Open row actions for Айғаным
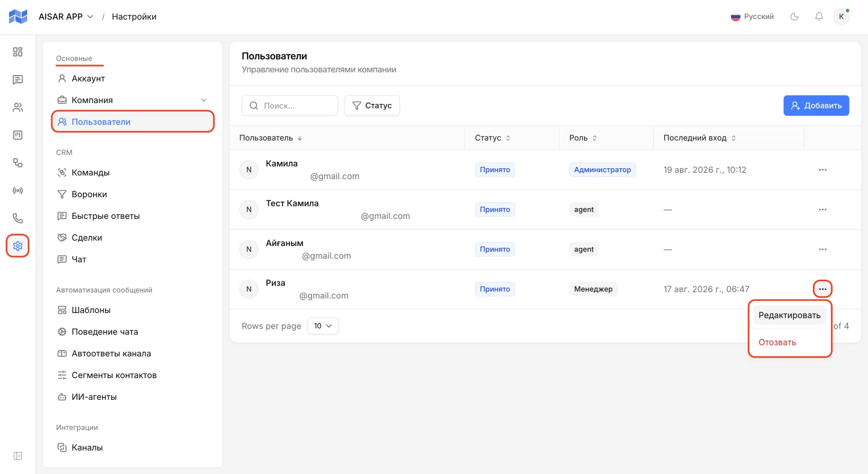 [x=822, y=249]
